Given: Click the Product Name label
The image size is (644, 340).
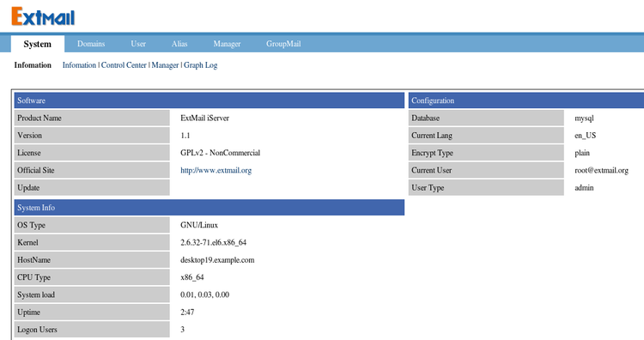Looking at the screenshot, I should [92, 118].
